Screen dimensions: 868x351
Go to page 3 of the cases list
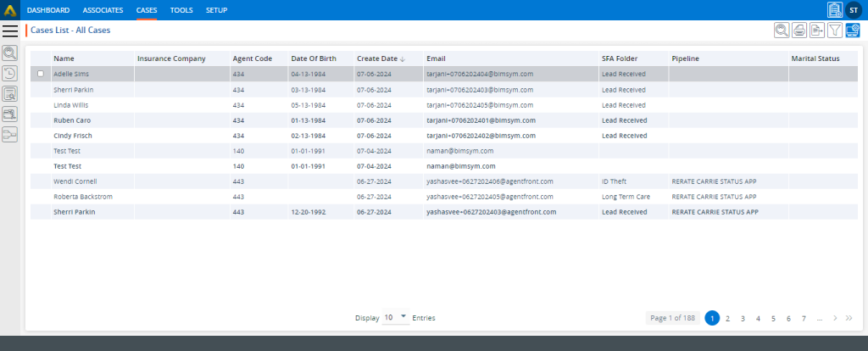[x=743, y=318]
